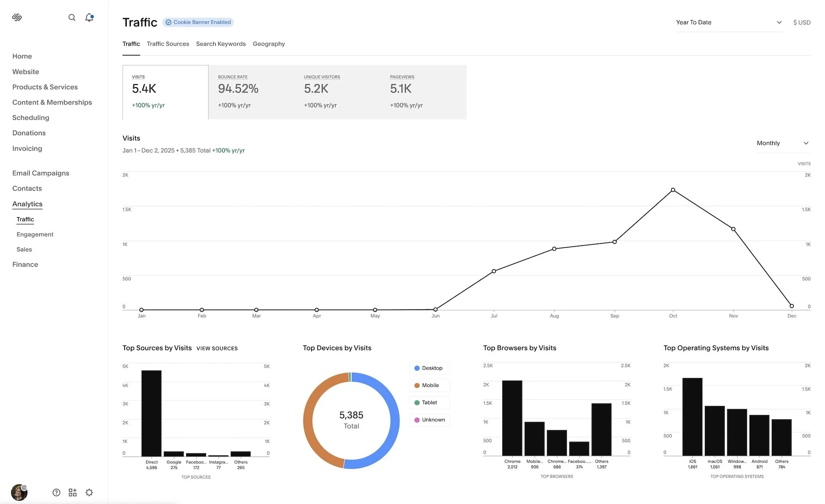825x504 pixels.
Task: Expand the Monthly interval dropdown
Action: coord(782,143)
